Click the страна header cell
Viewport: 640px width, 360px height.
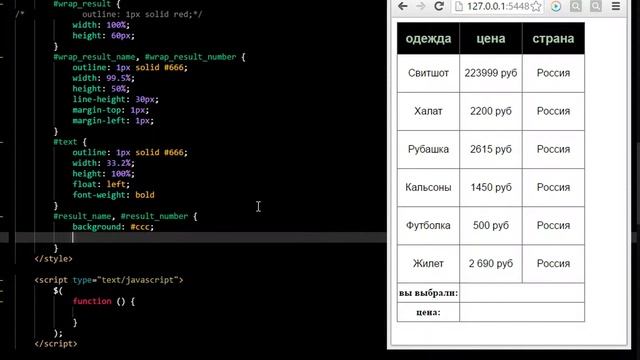click(553, 38)
